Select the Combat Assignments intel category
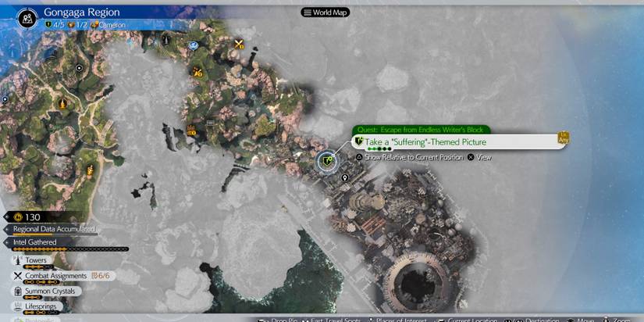This screenshot has height=322, width=644. 55,276
